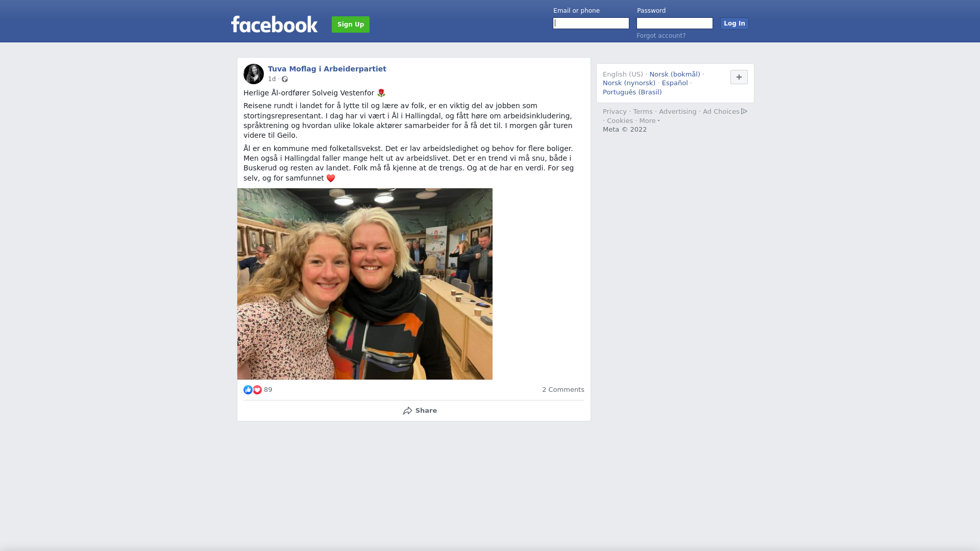The width and height of the screenshot is (980, 551).
Task: Open the post photo of two women
Action: (365, 284)
